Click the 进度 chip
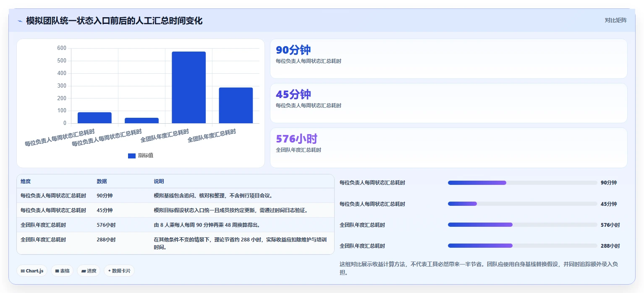Image resolution: width=644 pixels, height=293 pixels. tap(89, 271)
